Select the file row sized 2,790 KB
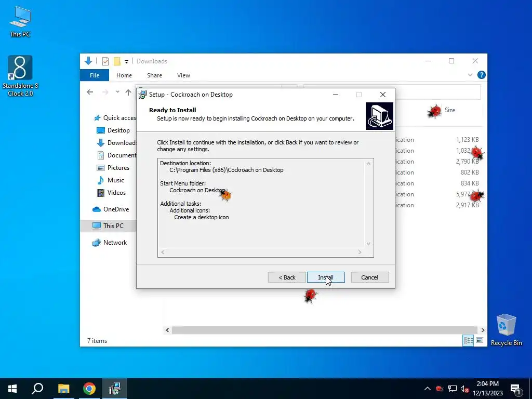Screen dimensions: 532x399 tap(438, 162)
